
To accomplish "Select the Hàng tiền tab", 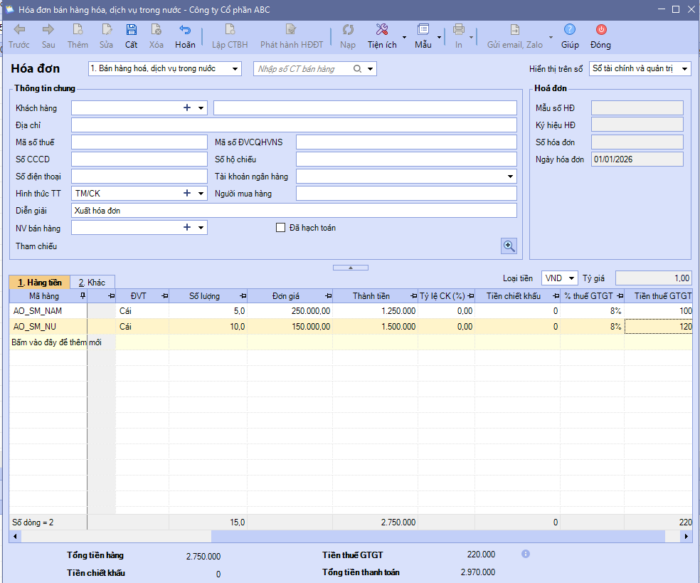I will tap(39, 283).
